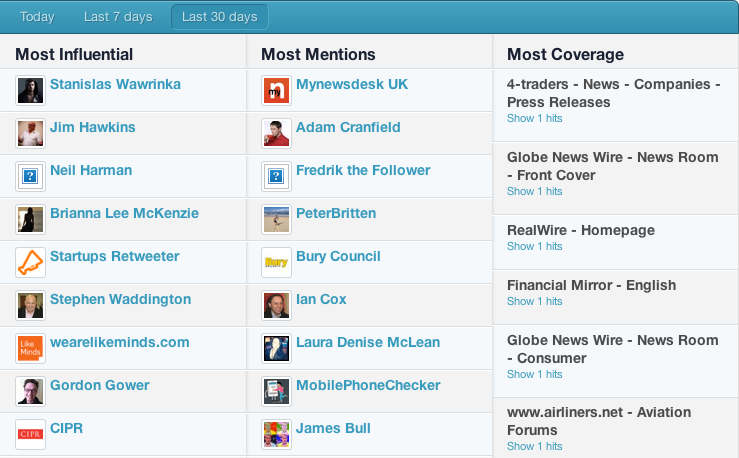Image resolution: width=739 pixels, height=458 pixels.
Task: Open Ian Cox's profile photo
Action: coord(276,305)
